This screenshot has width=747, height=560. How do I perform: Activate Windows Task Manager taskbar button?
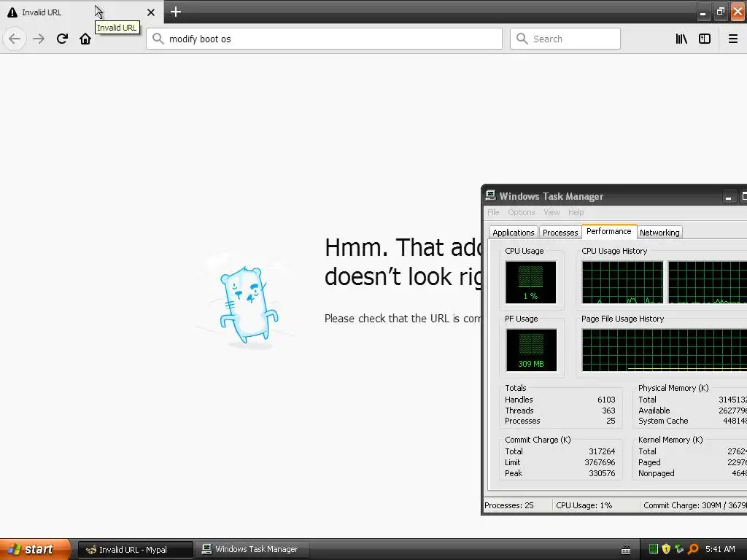(x=254, y=550)
